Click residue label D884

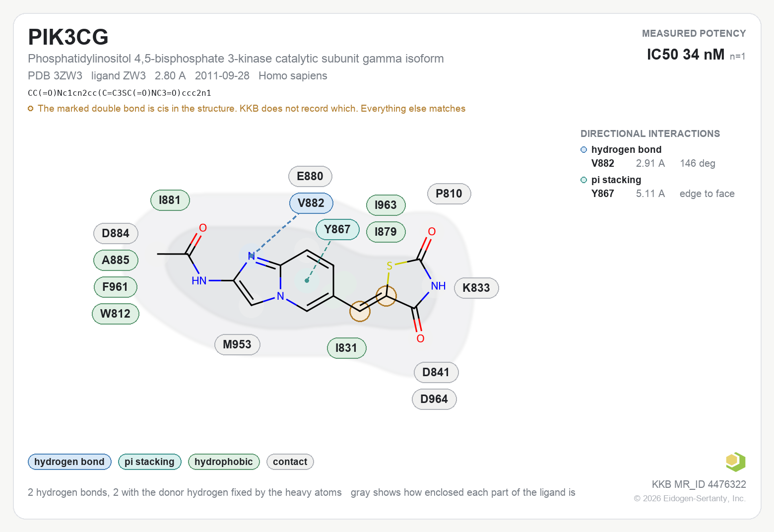coord(116,233)
